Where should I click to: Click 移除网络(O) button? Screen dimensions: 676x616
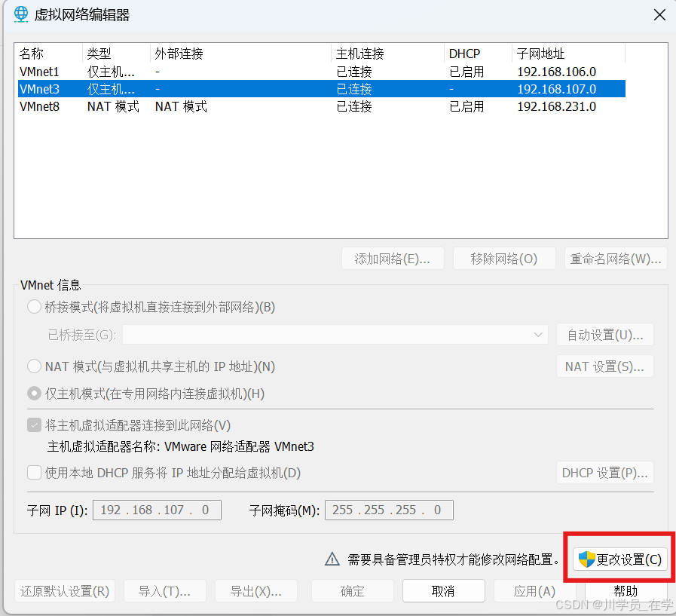(x=504, y=259)
